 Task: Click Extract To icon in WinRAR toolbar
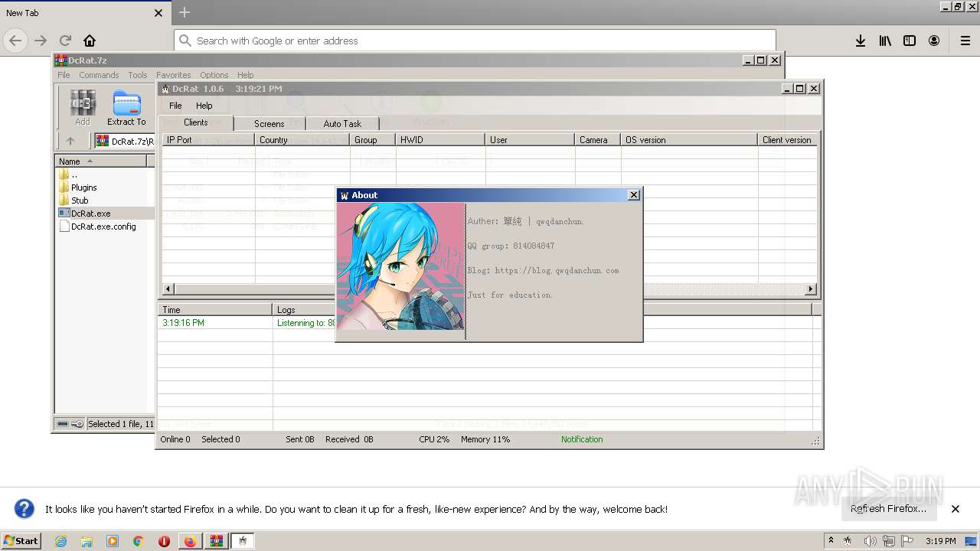[x=126, y=107]
